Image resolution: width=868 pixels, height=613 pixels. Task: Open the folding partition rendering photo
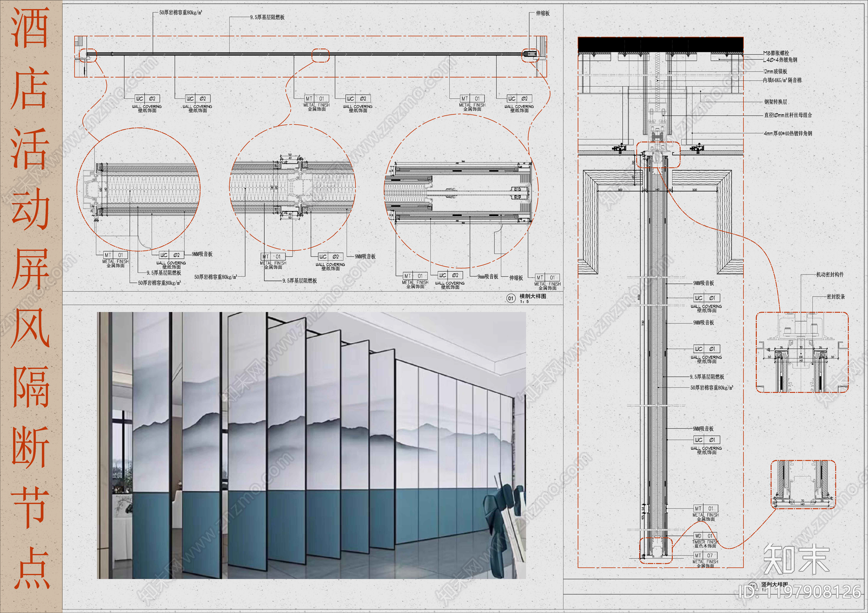(311, 445)
